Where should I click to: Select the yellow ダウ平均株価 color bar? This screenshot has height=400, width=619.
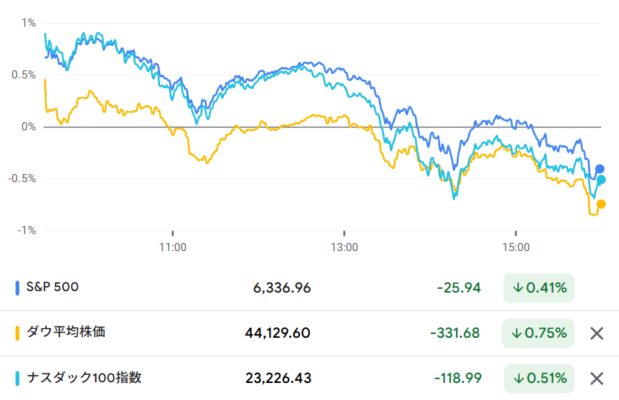click(17, 333)
